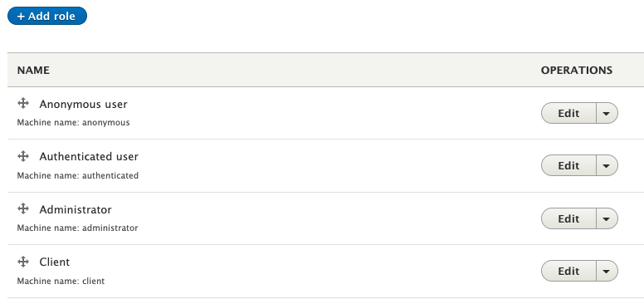
Task: Open the Authenticated user operations arrow
Action: pos(607,165)
